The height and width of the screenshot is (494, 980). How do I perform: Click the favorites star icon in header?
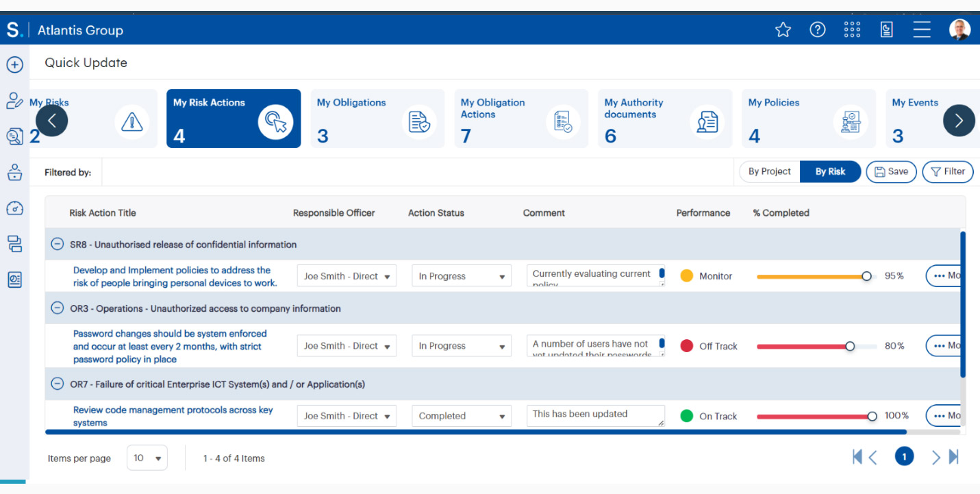[x=783, y=29]
